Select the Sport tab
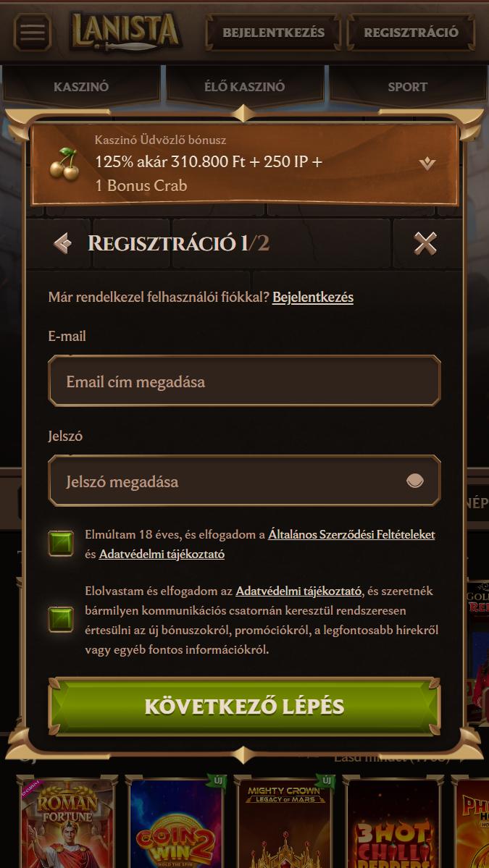The width and height of the screenshot is (489, 868). pyautogui.click(x=408, y=86)
